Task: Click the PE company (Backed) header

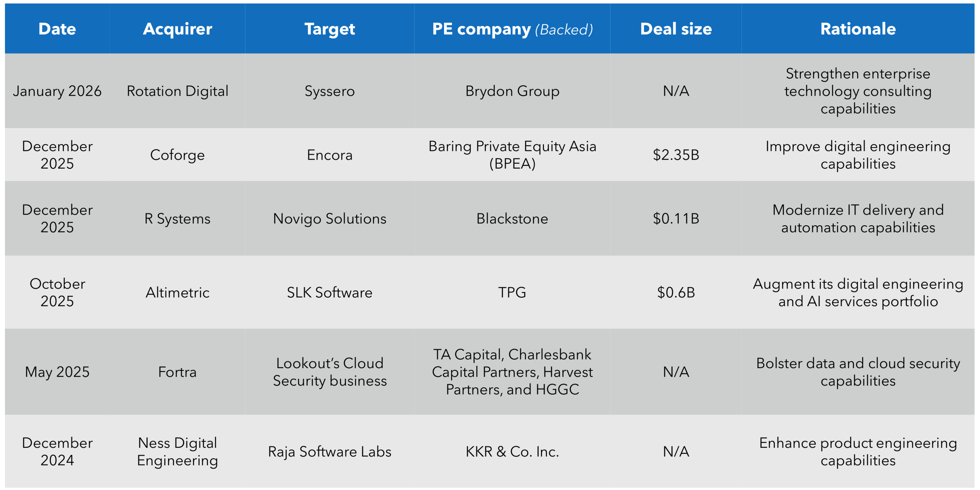Action: point(512,29)
